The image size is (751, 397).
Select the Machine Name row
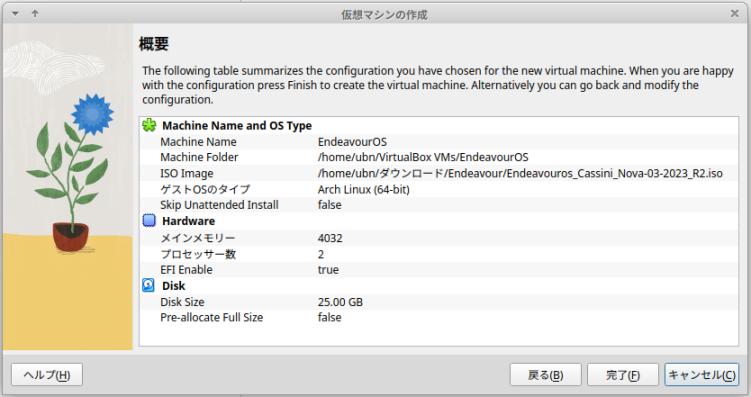pos(439,142)
